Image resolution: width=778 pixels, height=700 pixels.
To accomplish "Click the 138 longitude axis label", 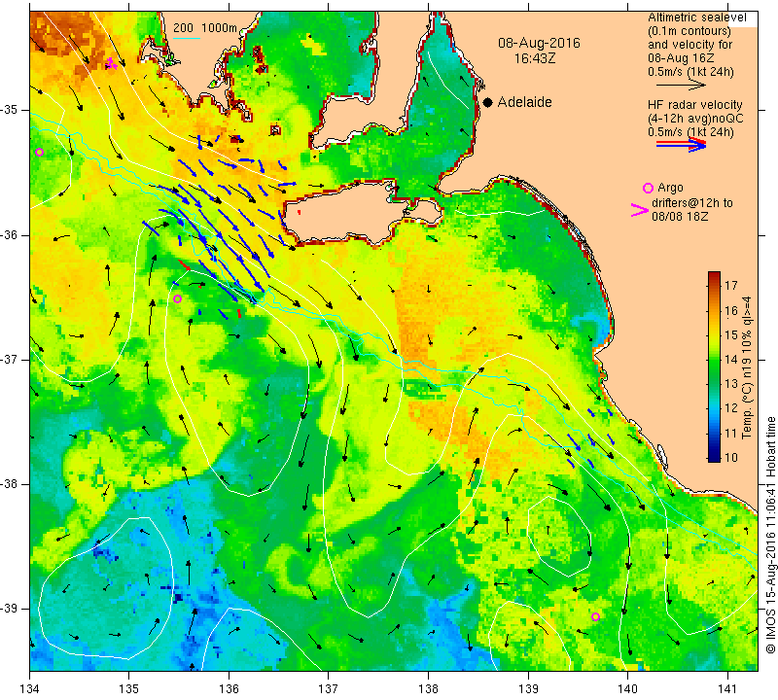I will tap(428, 688).
